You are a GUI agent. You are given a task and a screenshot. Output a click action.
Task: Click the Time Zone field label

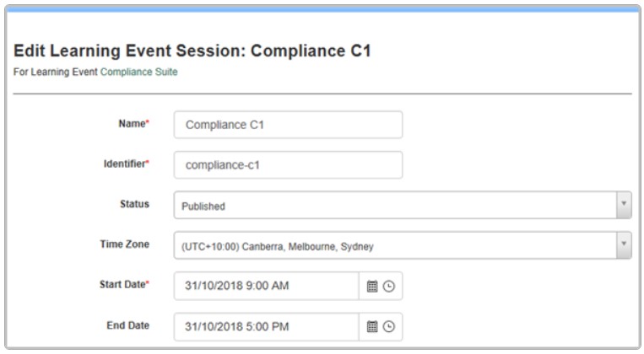124,244
